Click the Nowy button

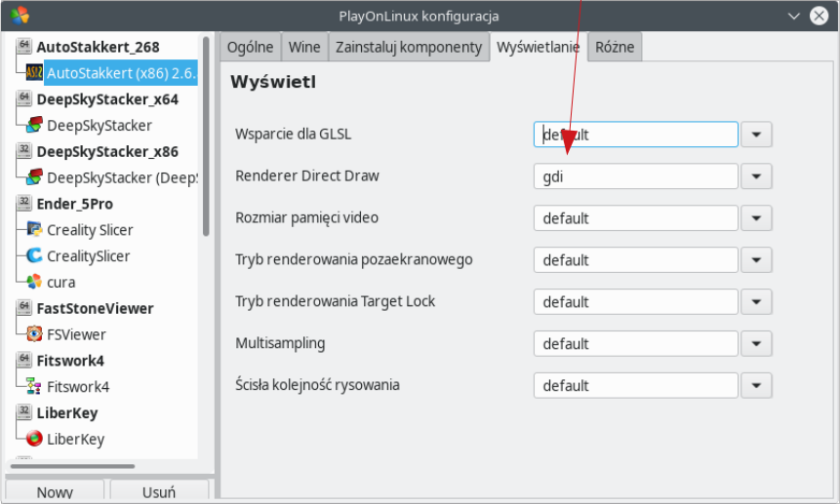point(55,491)
